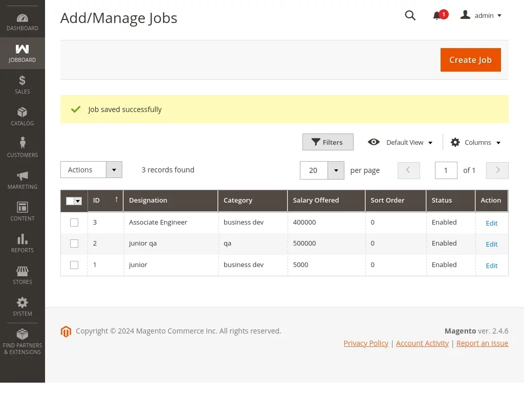This screenshot has width=524, height=420.
Task: Open the Default View dropdown
Action: [405, 142]
